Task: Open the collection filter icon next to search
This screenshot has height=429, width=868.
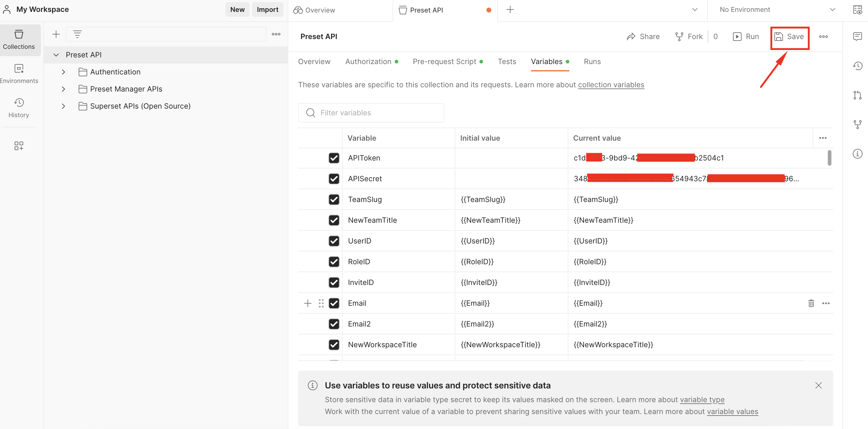Action: [77, 34]
